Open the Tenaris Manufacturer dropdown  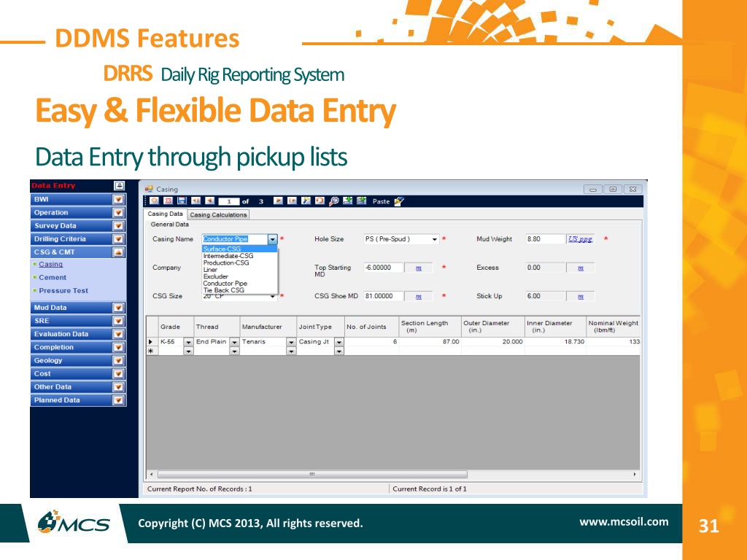(x=291, y=342)
